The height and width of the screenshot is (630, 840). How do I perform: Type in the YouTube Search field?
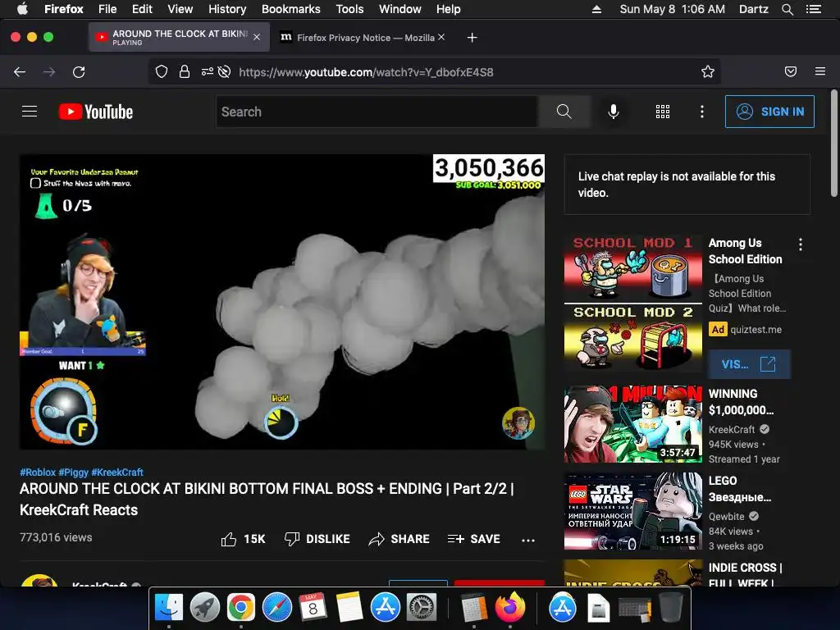coord(377,112)
